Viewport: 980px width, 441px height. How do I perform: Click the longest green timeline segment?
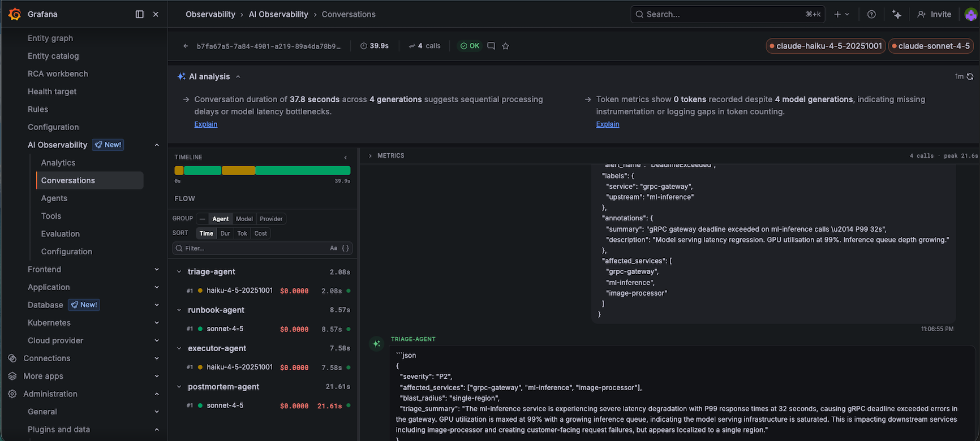coord(303,170)
